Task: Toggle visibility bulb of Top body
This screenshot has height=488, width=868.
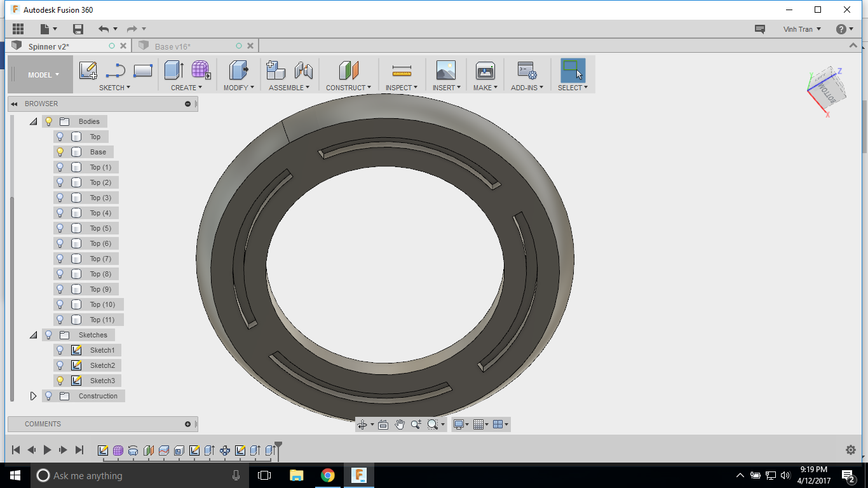Action: pyautogui.click(x=60, y=137)
